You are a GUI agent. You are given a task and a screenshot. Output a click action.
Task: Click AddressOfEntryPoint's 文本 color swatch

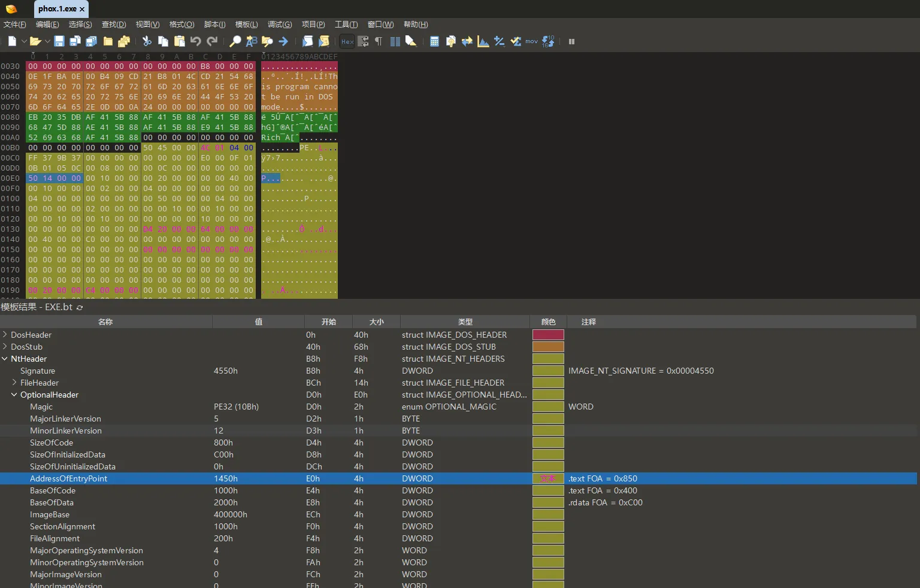[548, 478]
